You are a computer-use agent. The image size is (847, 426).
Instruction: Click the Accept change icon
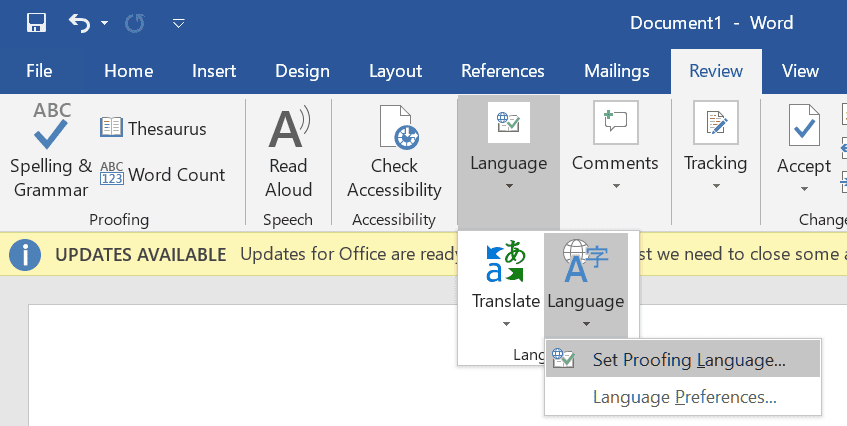point(804,125)
